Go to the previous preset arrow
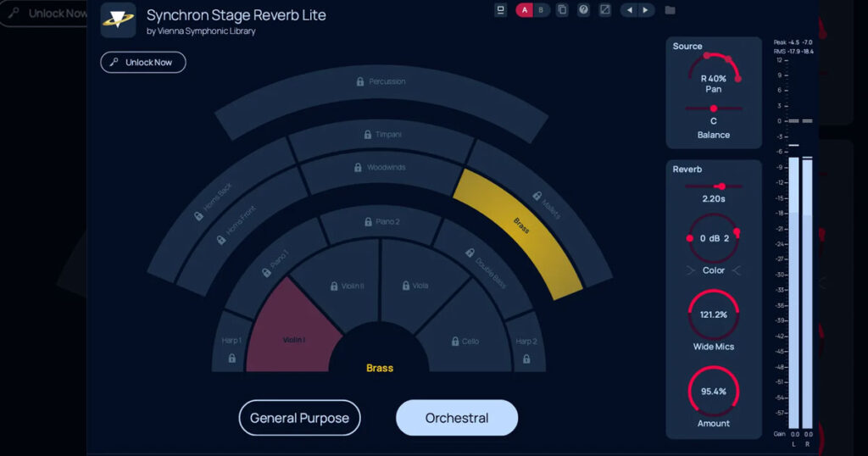This screenshot has width=868, height=456. click(x=629, y=10)
